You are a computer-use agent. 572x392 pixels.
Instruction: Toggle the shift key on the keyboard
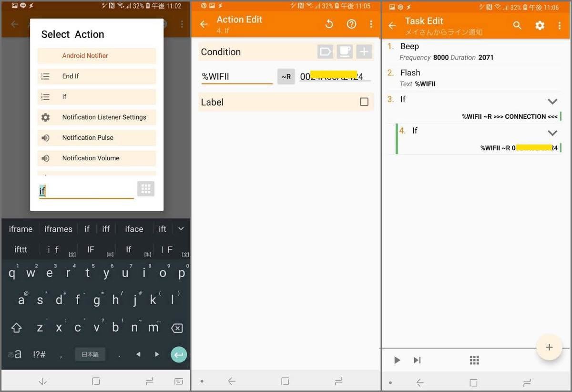17,328
